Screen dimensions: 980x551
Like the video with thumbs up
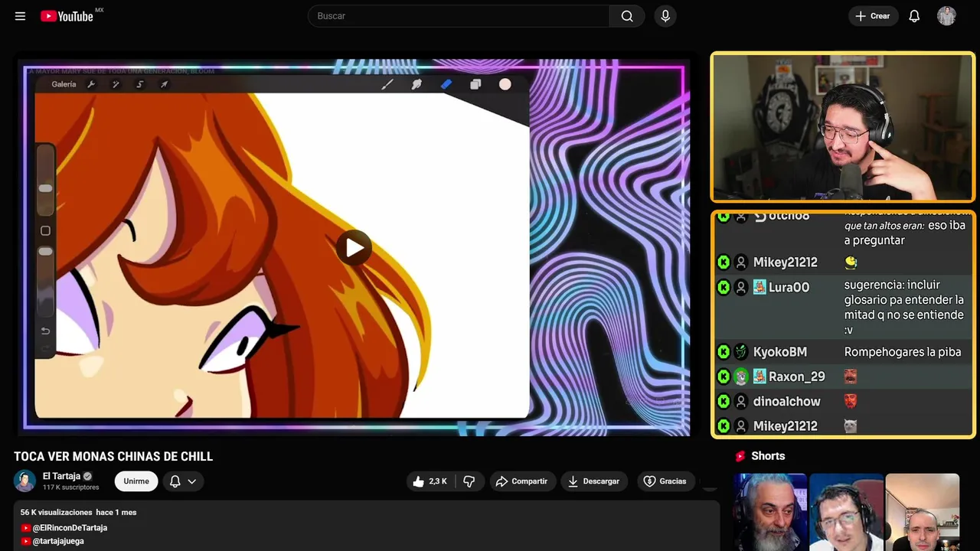430,481
